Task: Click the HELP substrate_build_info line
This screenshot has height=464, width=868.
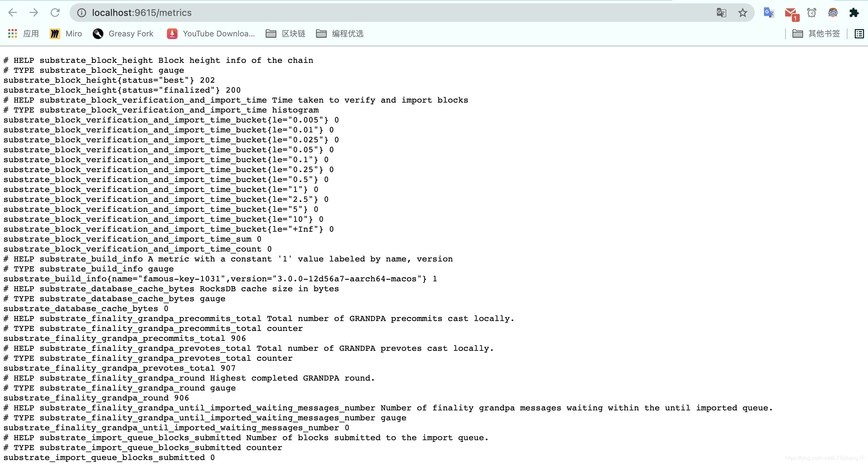Action: click(228, 259)
